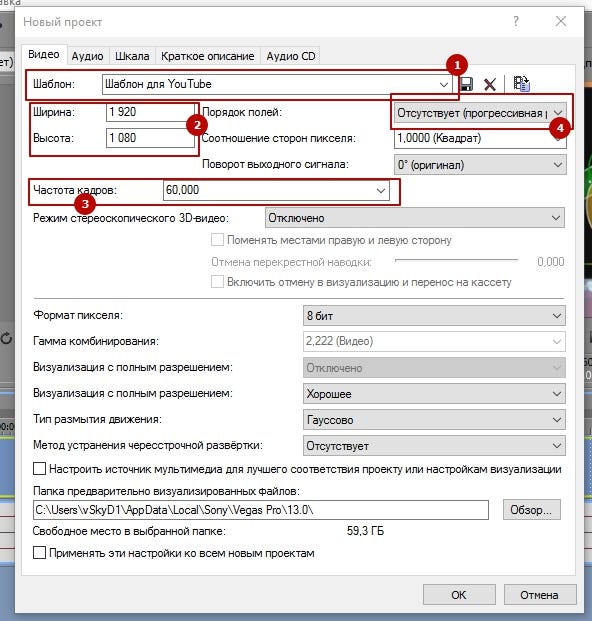The width and height of the screenshot is (592, 621).
Task: Expand the Шаблон template dropdown
Action: (x=276, y=84)
